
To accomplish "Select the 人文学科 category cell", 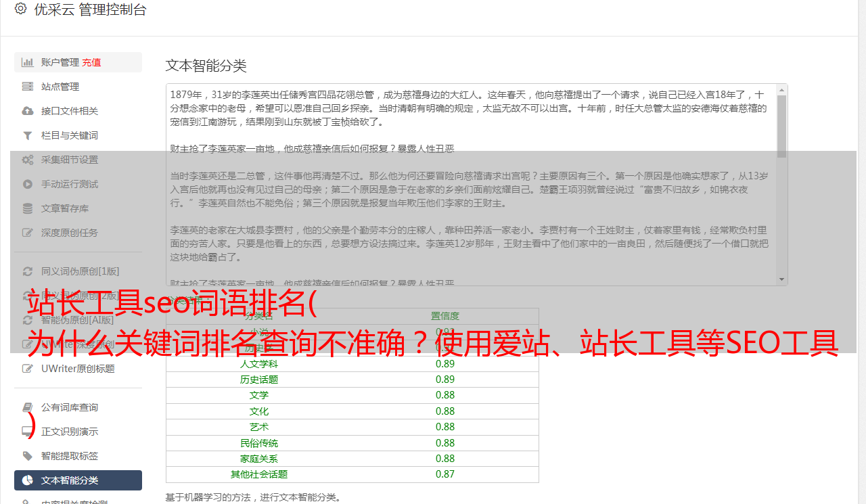I will pos(259,363).
